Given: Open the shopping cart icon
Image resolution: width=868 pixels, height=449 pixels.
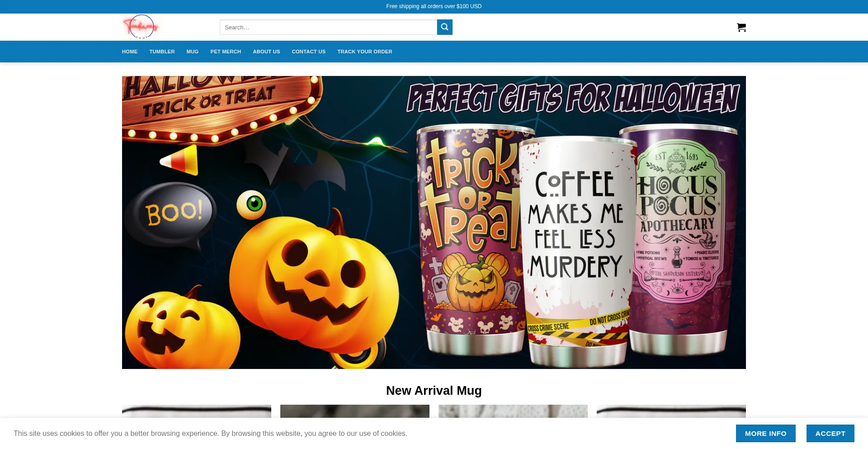Looking at the screenshot, I should (741, 28).
